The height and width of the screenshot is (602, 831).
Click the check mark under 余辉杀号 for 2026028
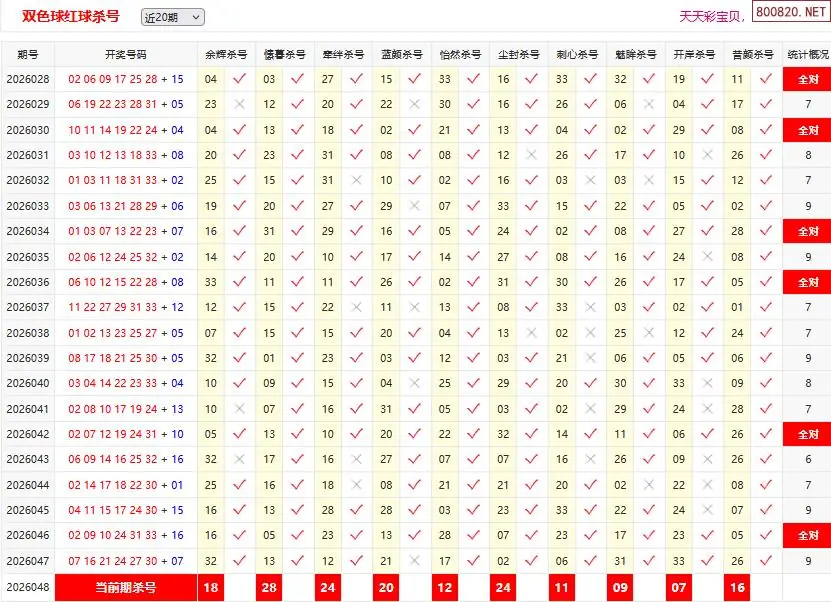click(x=239, y=79)
